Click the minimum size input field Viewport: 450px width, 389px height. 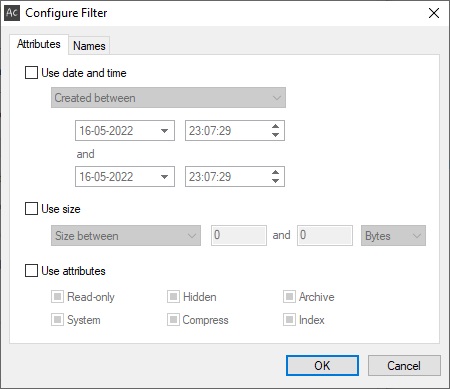pos(239,235)
